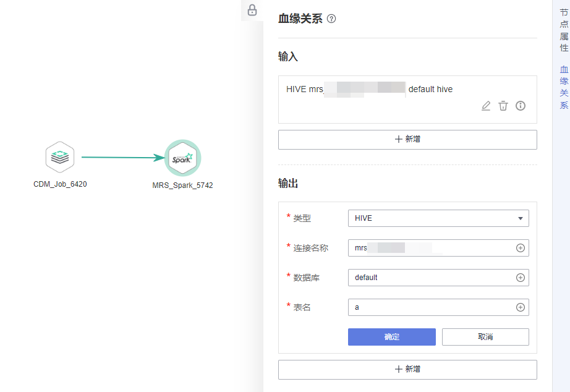Cancel output with 取消 button
The image size is (570, 392).
[x=485, y=337]
